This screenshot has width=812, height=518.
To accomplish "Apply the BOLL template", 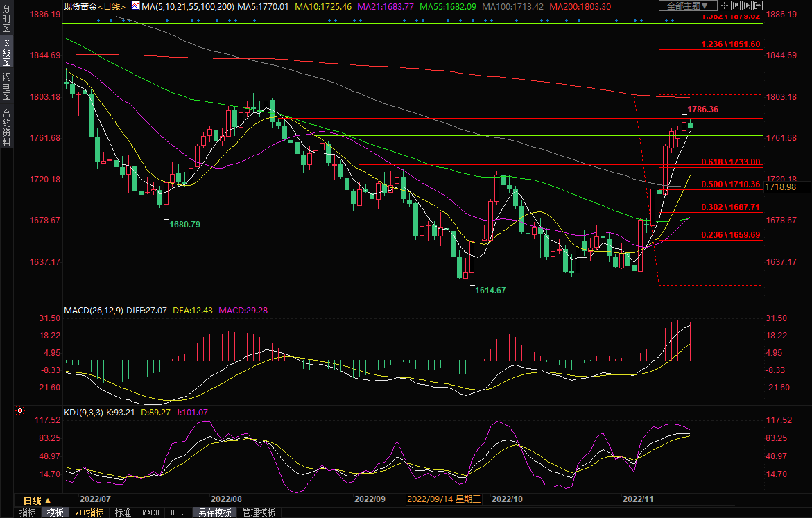I will 178,512.
